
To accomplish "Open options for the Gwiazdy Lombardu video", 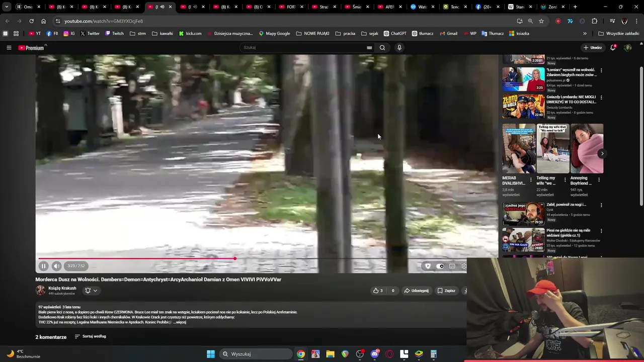I will 601,98.
